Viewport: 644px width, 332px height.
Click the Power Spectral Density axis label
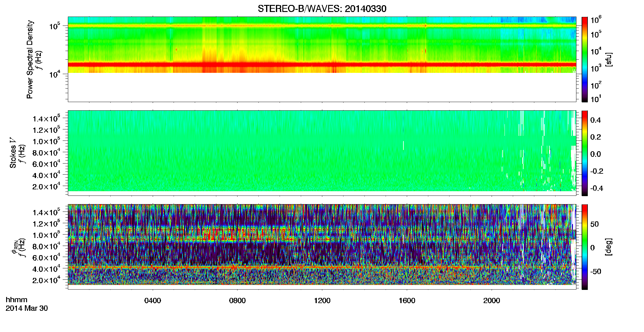(30, 59)
